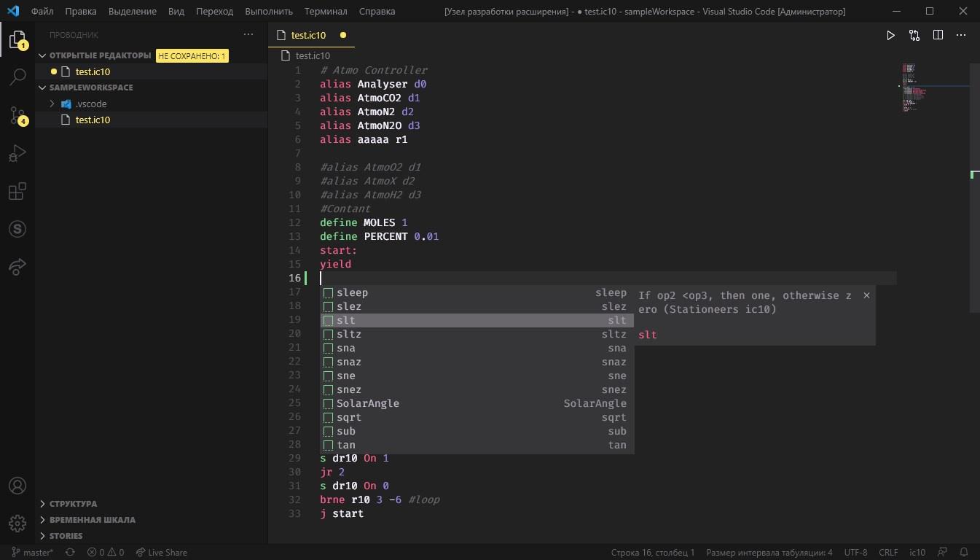Open the Правка menu
This screenshot has height=560, width=980.
pos(81,12)
